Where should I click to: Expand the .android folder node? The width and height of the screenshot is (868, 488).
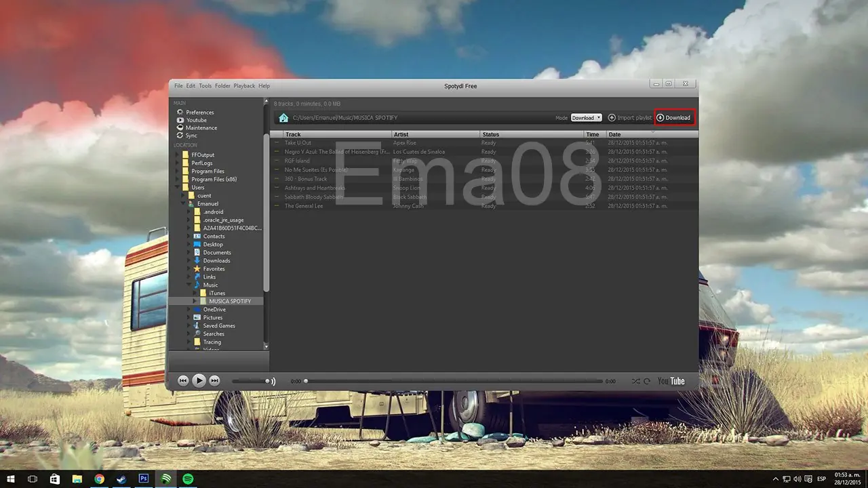(x=189, y=212)
